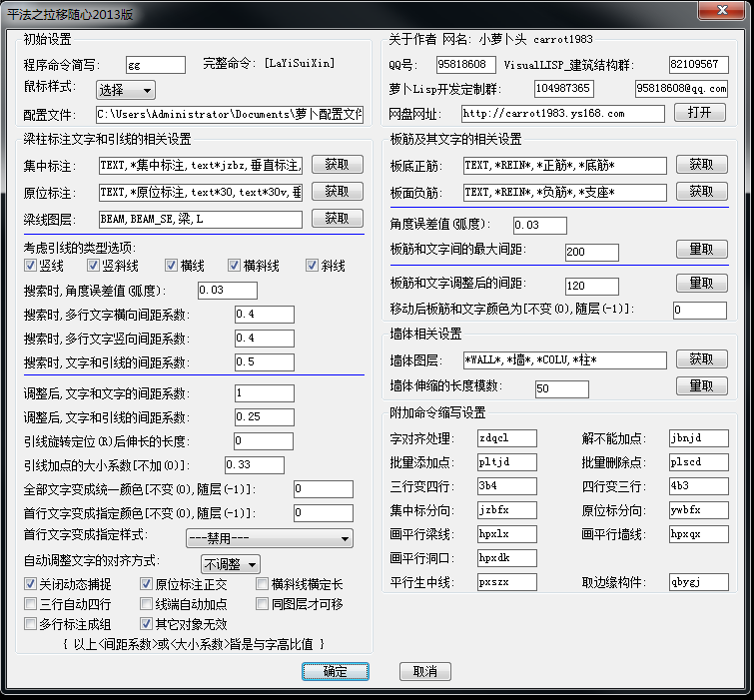Image resolution: width=754 pixels, height=700 pixels.
Task: Click 获取 beside the 集中标注 field
Action: point(337,164)
